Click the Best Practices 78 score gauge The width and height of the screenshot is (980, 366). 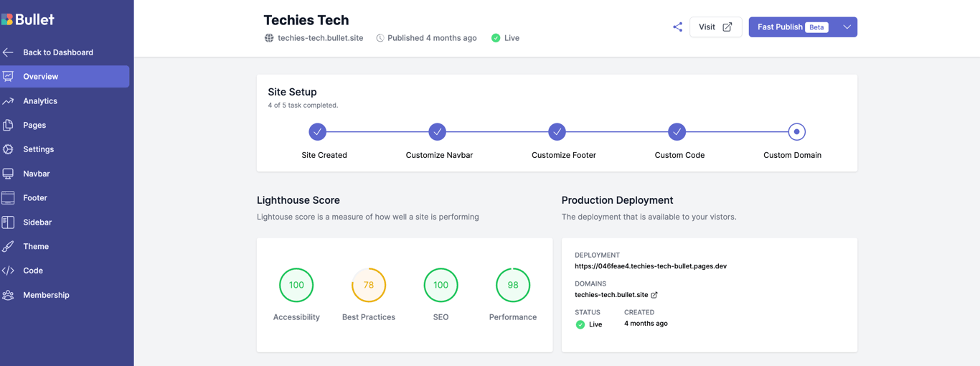point(369,286)
